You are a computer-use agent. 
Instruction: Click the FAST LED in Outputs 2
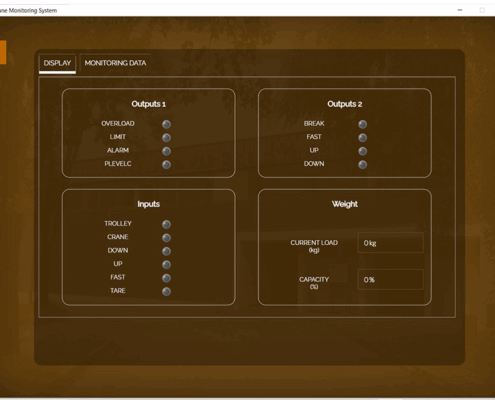(x=363, y=138)
